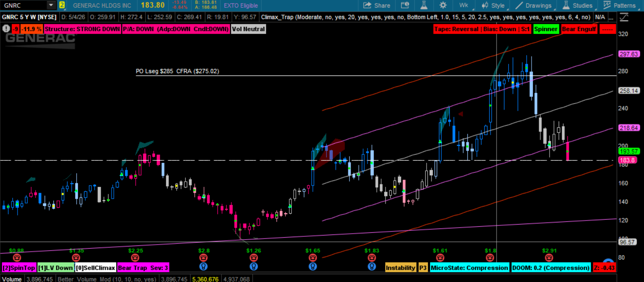This screenshot has height=282, width=644.
Task: Click the green 'Spinner' label
Action: (546, 29)
